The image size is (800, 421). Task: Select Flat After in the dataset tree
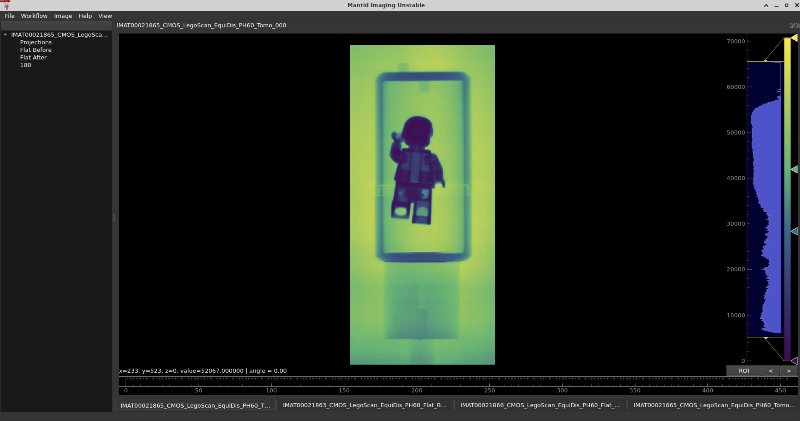[x=33, y=57]
